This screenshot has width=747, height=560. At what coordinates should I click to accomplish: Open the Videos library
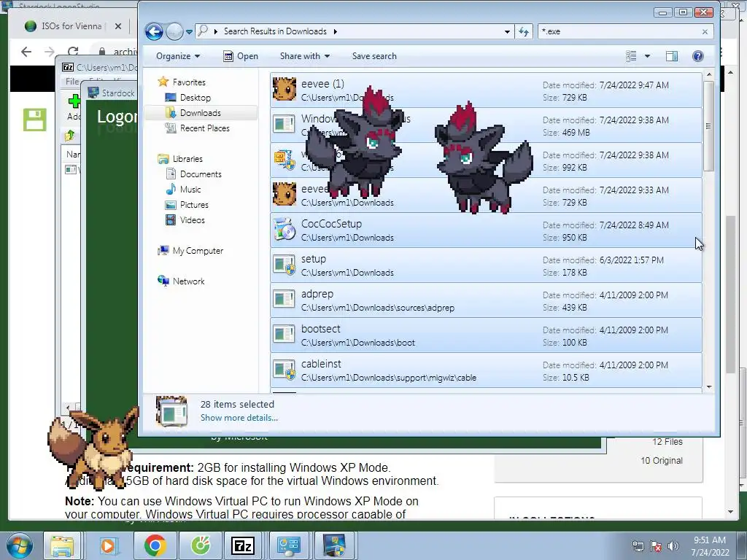pos(192,220)
